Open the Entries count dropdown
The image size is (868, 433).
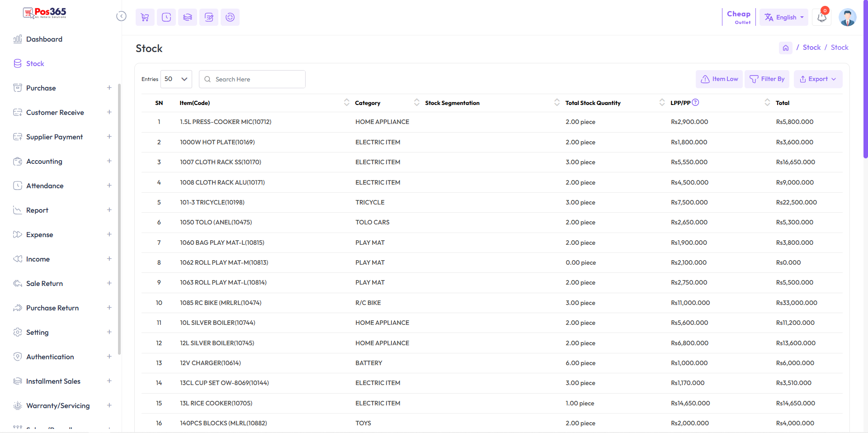click(x=176, y=79)
